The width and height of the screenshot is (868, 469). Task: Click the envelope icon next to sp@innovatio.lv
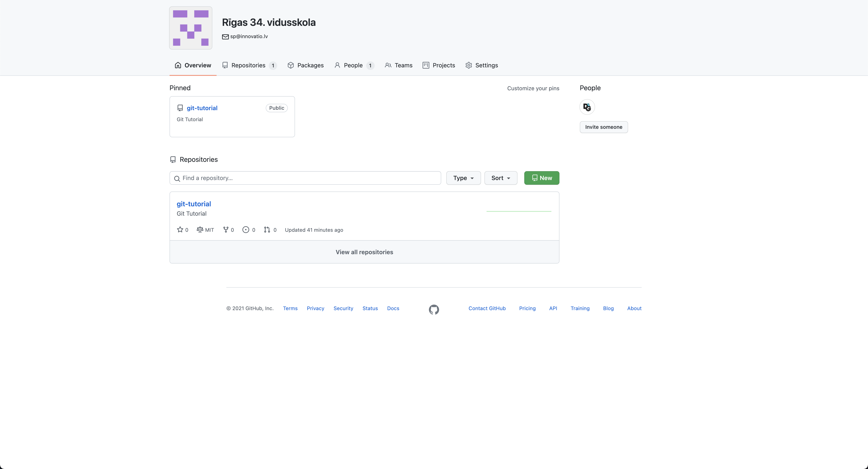pos(225,36)
